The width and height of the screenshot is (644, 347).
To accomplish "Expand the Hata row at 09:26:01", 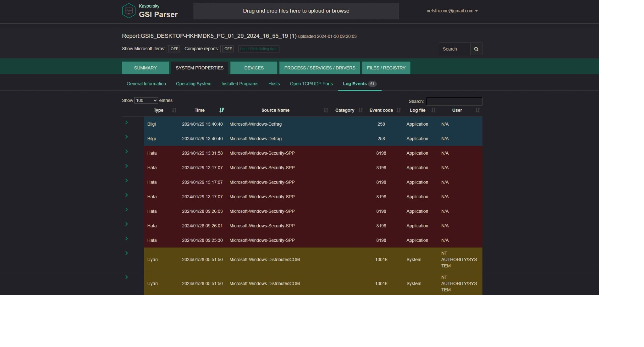I will (x=126, y=224).
